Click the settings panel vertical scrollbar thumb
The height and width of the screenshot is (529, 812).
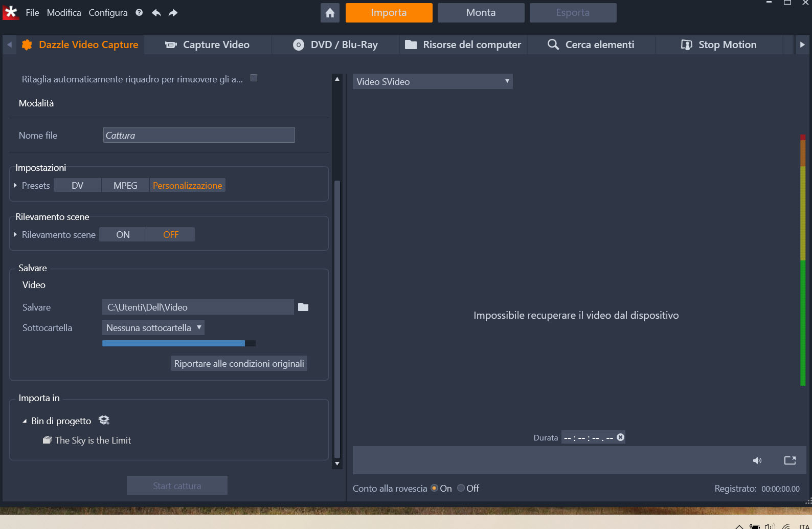coord(337,319)
